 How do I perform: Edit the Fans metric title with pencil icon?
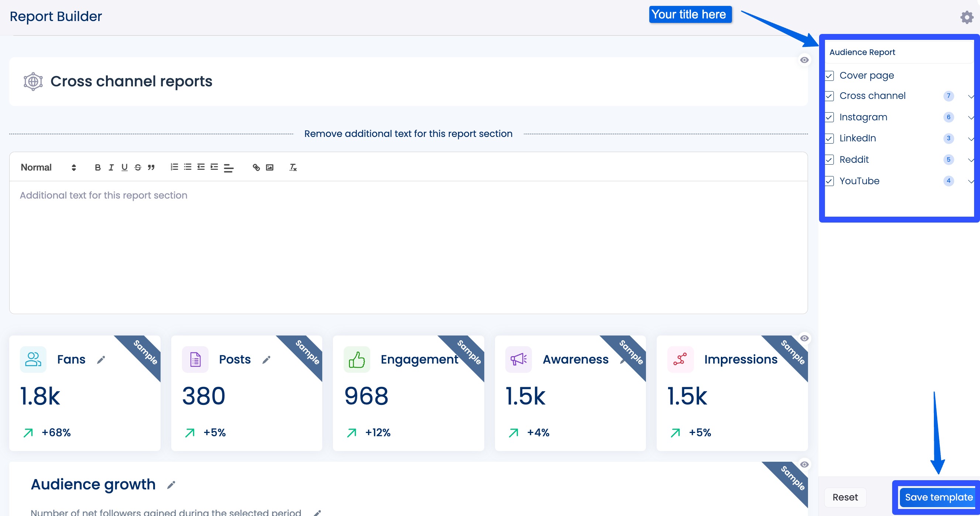click(x=100, y=359)
